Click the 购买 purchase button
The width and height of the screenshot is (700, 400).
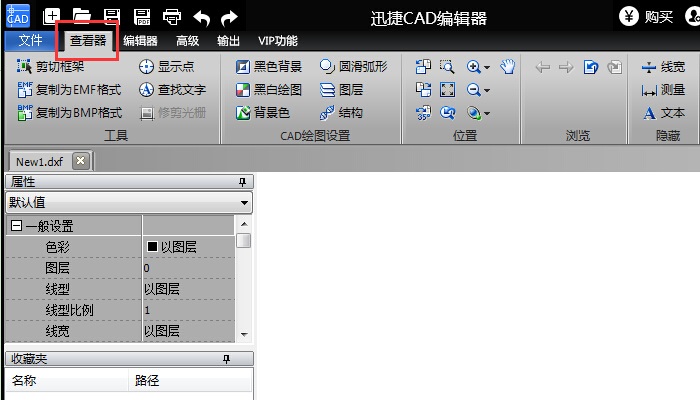(x=646, y=16)
